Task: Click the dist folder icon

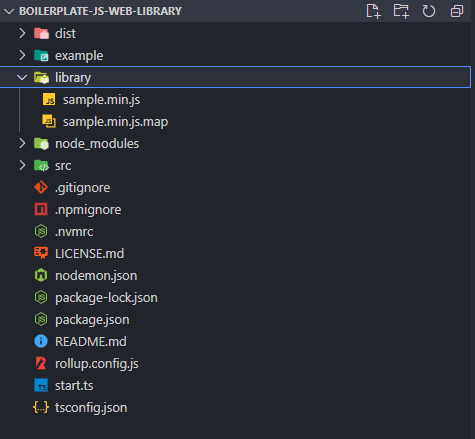Action: point(41,33)
